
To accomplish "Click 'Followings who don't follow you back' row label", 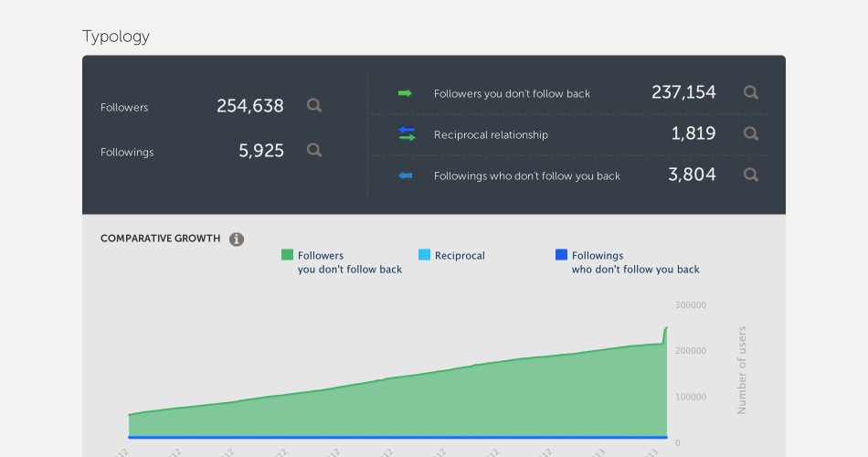I will tap(527, 176).
